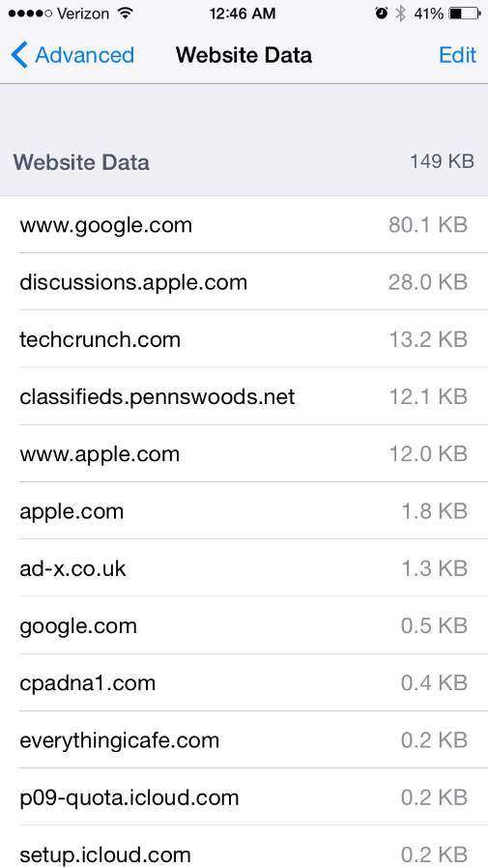The image size is (488, 868).
Task: Tap the apple.com 1.8 KB row
Action: pyautogui.click(x=244, y=510)
